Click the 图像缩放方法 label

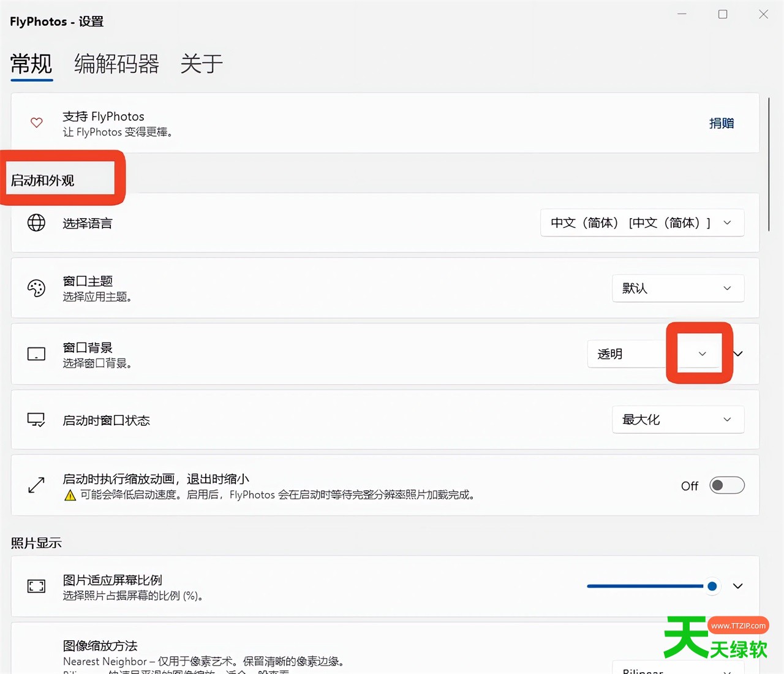pos(100,646)
